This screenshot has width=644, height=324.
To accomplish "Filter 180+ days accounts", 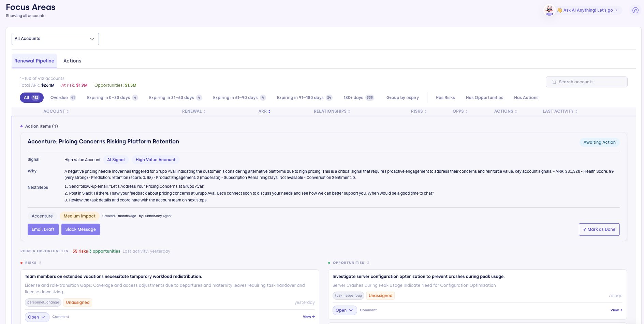I will tap(358, 98).
